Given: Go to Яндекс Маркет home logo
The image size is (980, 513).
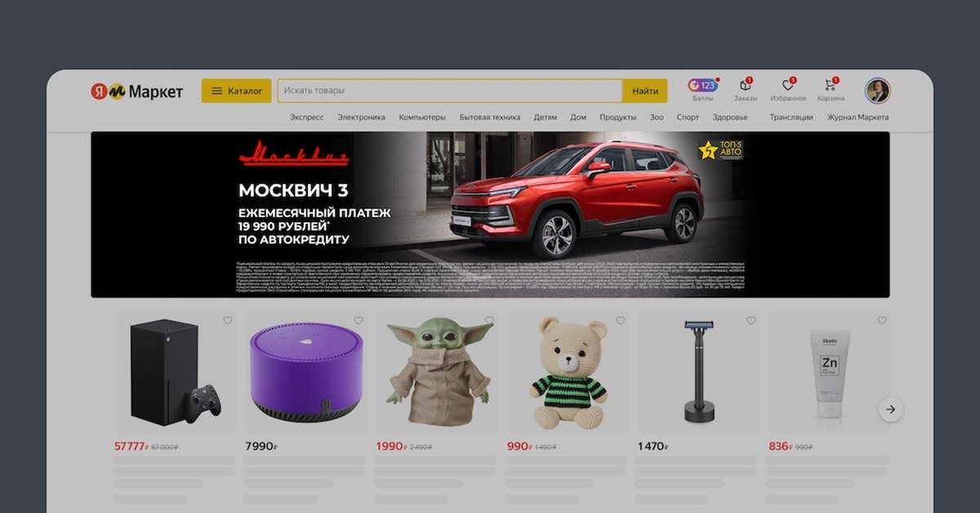Looking at the screenshot, I should coord(136,91).
